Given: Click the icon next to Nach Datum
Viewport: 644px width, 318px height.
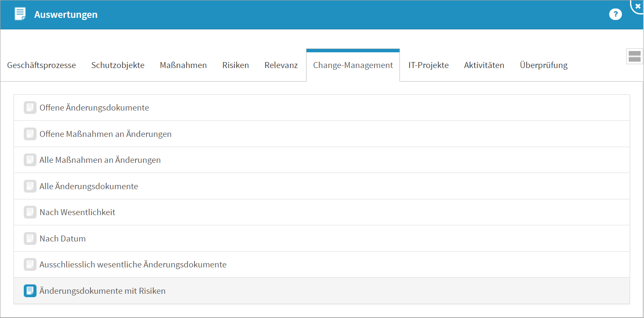Looking at the screenshot, I should pos(30,238).
